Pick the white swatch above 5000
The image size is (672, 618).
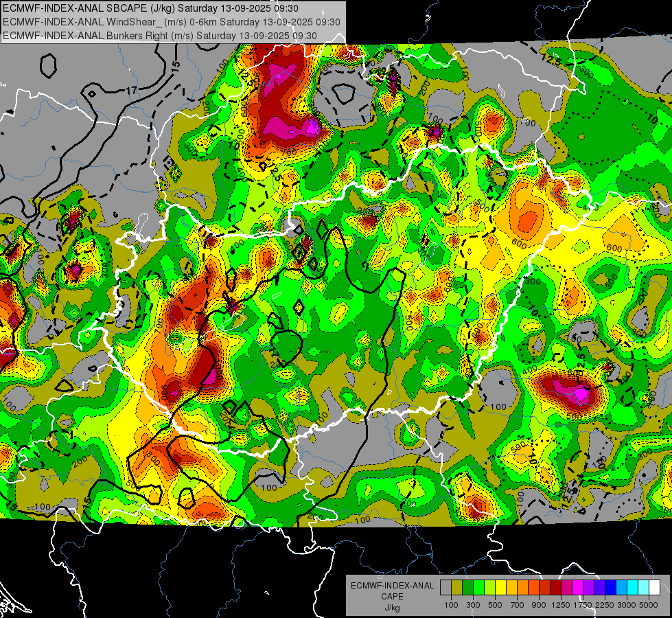(x=655, y=587)
